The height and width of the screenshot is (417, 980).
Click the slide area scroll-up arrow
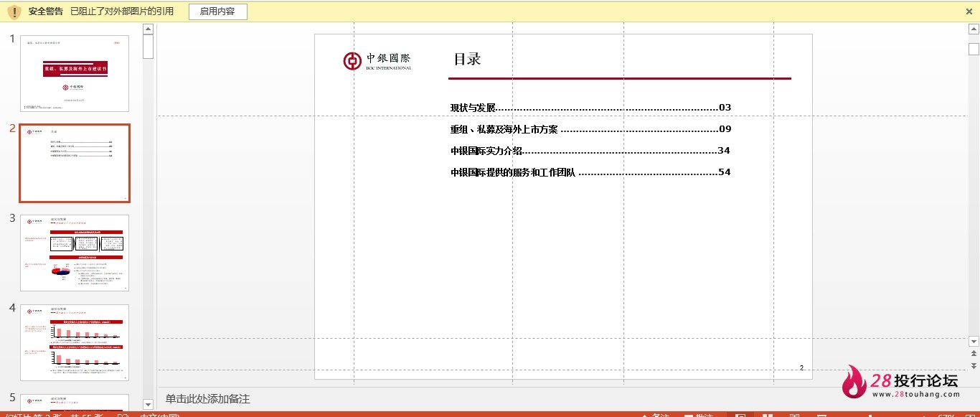(x=974, y=29)
